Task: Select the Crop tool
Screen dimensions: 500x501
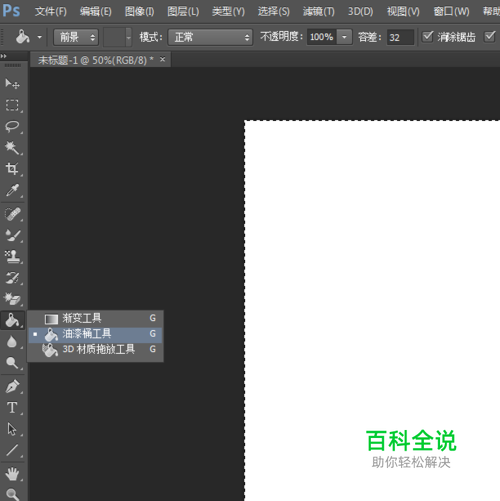Action: coord(12,169)
